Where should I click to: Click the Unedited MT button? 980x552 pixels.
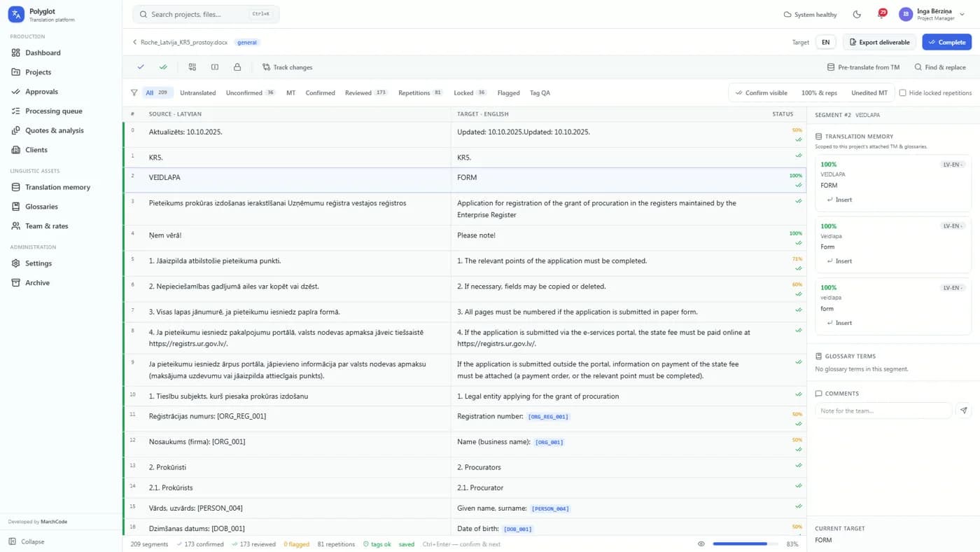pos(869,92)
